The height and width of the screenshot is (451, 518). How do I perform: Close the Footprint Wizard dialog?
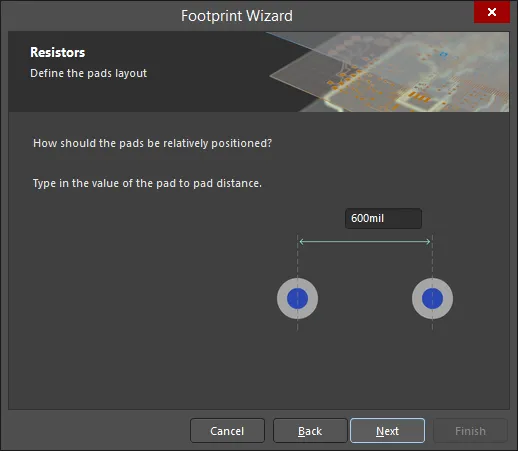coord(492,12)
